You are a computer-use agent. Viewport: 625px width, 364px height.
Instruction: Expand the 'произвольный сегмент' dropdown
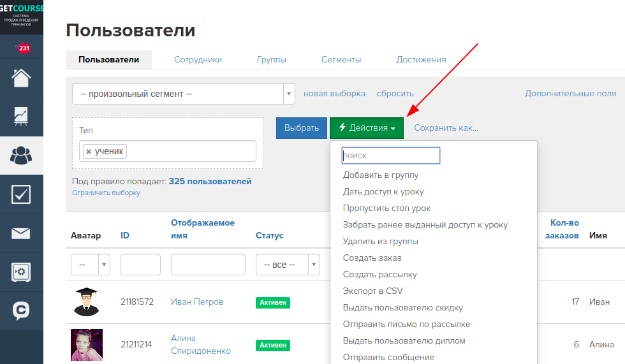(x=184, y=94)
